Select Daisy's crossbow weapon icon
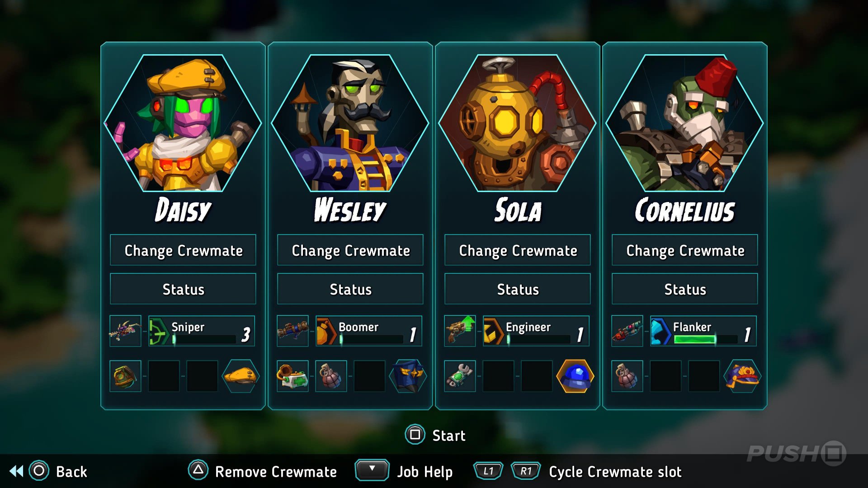Viewport: 868px width, 488px height. click(x=125, y=331)
